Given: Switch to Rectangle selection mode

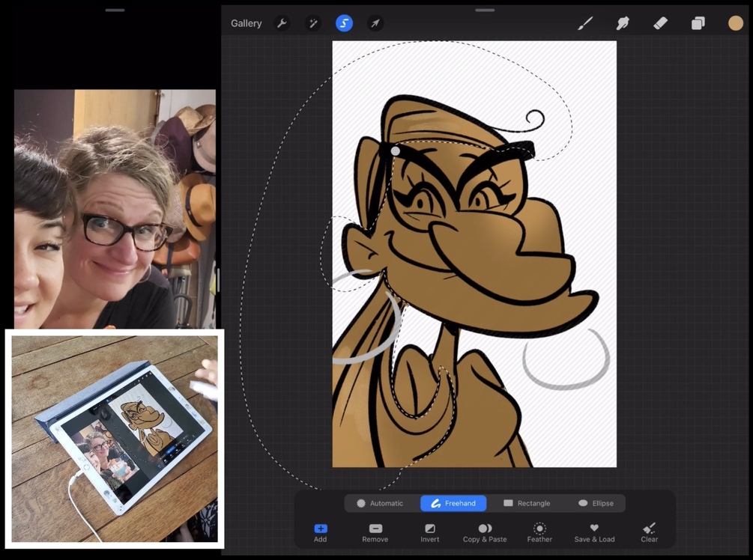Looking at the screenshot, I should (x=527, y=503).
